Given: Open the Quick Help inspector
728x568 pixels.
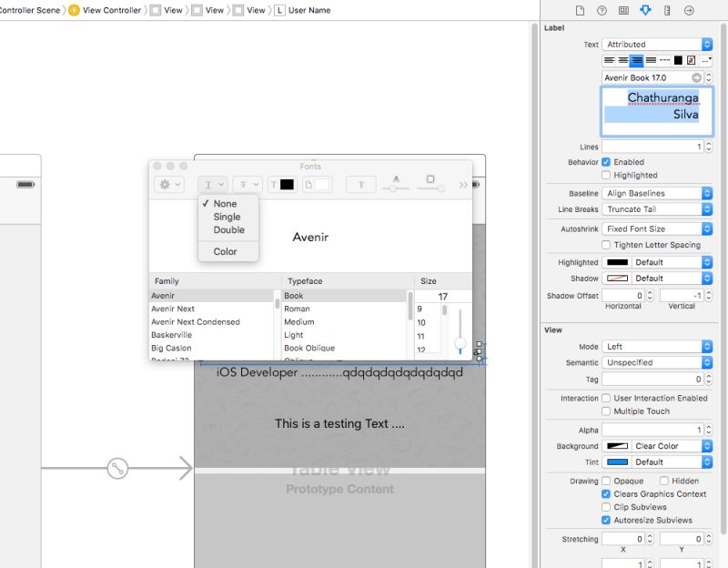Looking at the screenshot, I should [x=602, y=10].
